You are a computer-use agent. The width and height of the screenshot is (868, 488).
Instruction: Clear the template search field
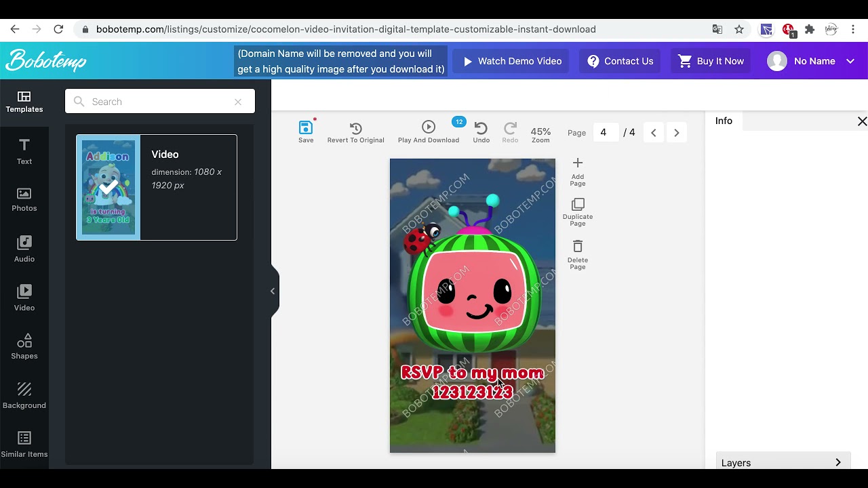pos(238,102)
